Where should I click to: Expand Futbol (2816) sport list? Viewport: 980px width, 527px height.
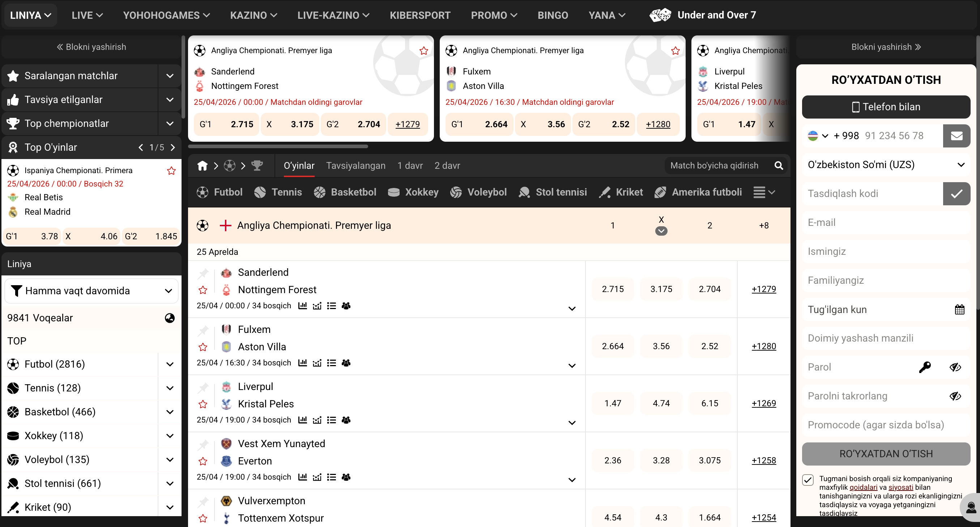(170, 364)
